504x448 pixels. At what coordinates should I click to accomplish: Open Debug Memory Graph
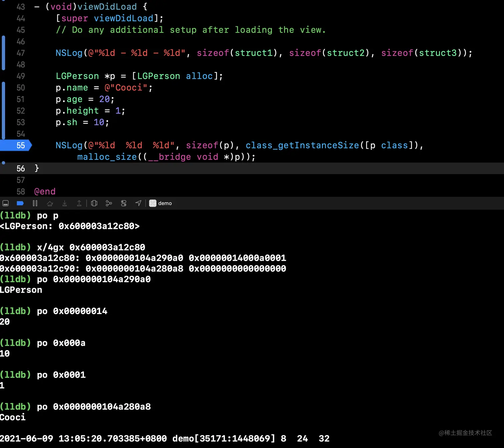click(x=109, y=203)
